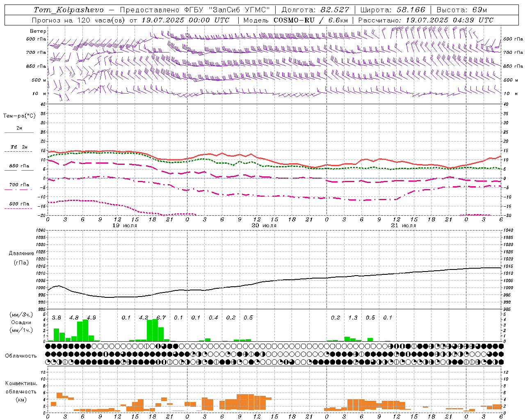The height and width of the screenshot is (420, 525).
Task: Click the dash-dot sample under legend "700 гПа"
Action: (x=18, y=190)
